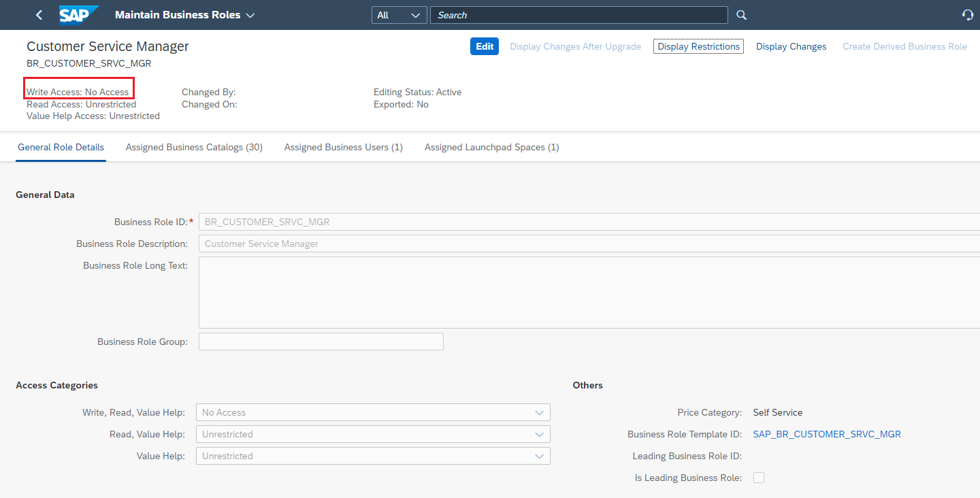Click the Business Role Group field
This screenshot has height=498, width=980.
(321, 342)
